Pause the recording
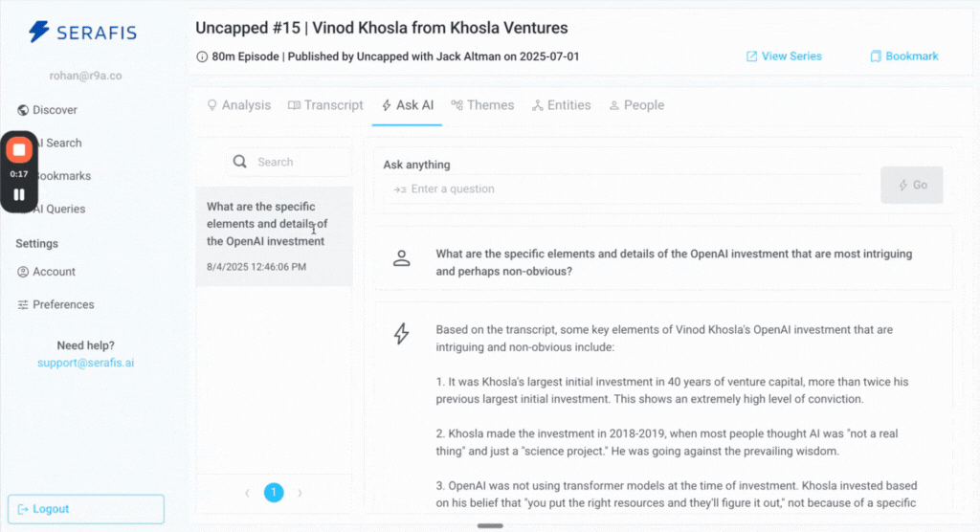This screenshot has width=980, height=532. [x=19, y=194]
